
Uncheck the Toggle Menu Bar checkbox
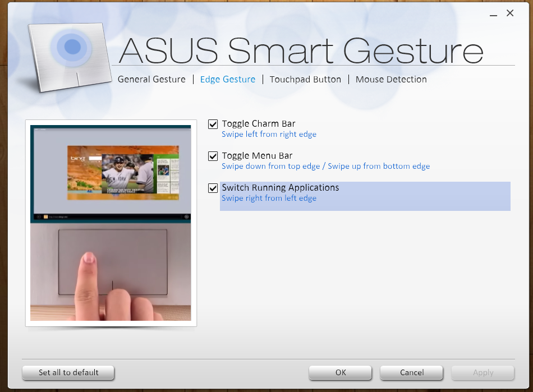pyautogui.click(x=213, y=156)
